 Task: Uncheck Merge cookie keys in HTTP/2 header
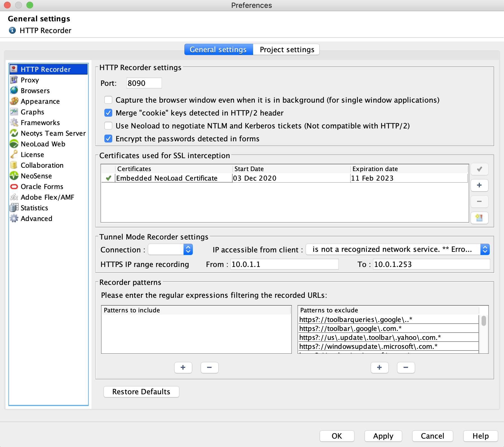[108, 113]
